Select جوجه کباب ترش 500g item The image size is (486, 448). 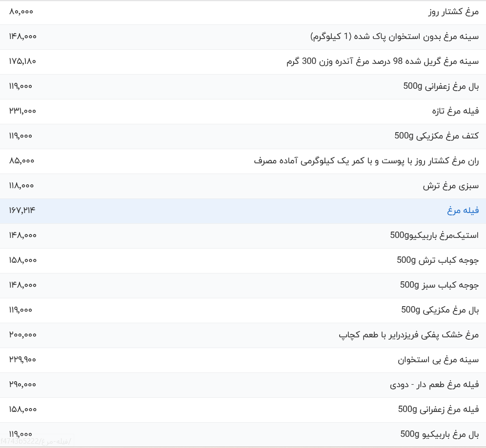(x=438, y=260)
